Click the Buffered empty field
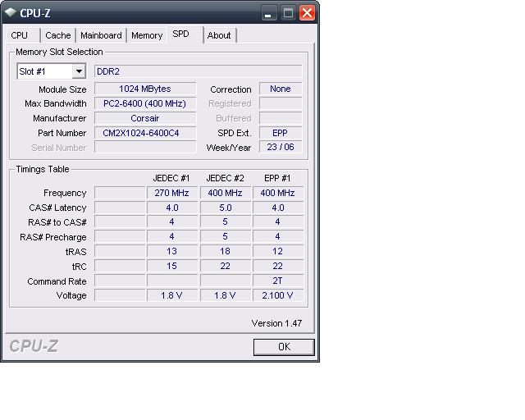Viewport: 525px width, 420px height. (x=281, y=118)
